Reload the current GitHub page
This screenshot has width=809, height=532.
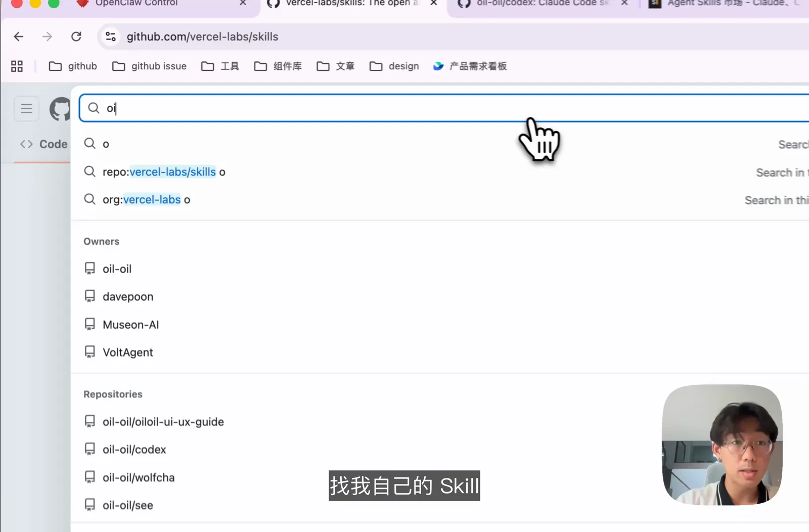coord(76,36)
